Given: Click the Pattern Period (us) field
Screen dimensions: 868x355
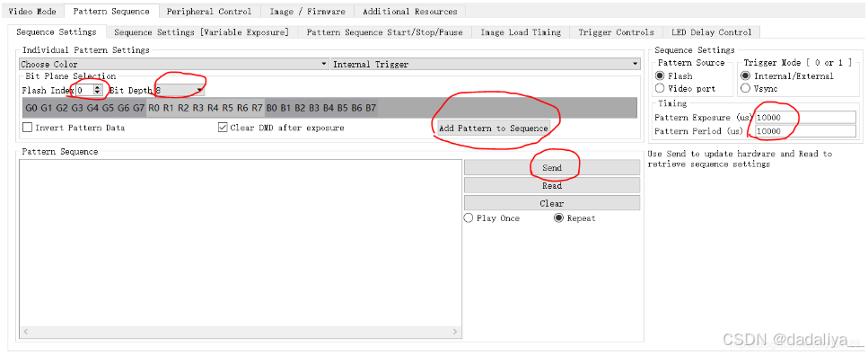Looking at the screenshot, I should pyautogui.click(x=805, y=131).
